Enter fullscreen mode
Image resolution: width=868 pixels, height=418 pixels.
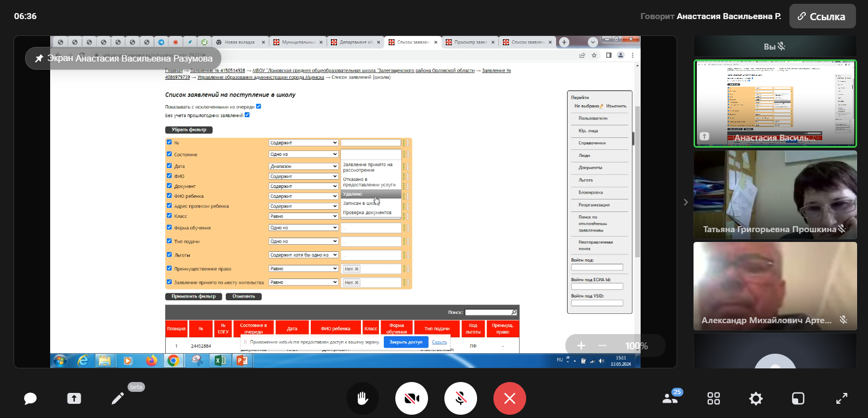[842, 399]
